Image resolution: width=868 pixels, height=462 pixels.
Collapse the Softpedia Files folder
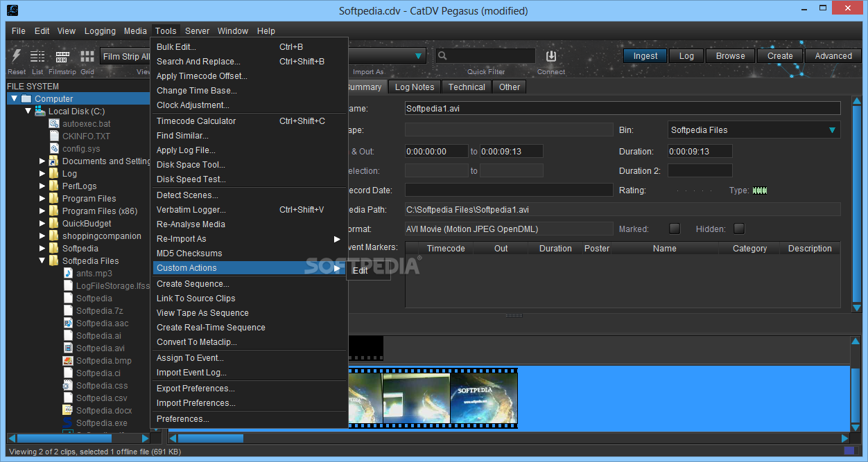tap(42, 260)
